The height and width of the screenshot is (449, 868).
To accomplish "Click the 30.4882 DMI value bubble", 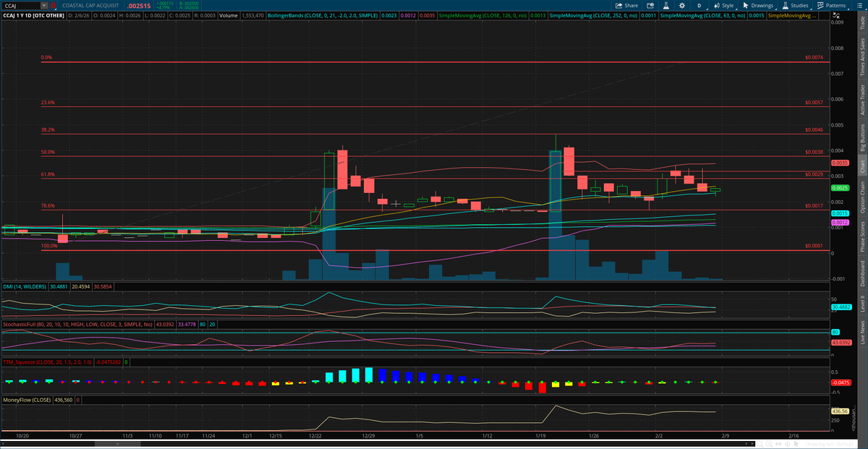I will (x=841, y=307).
